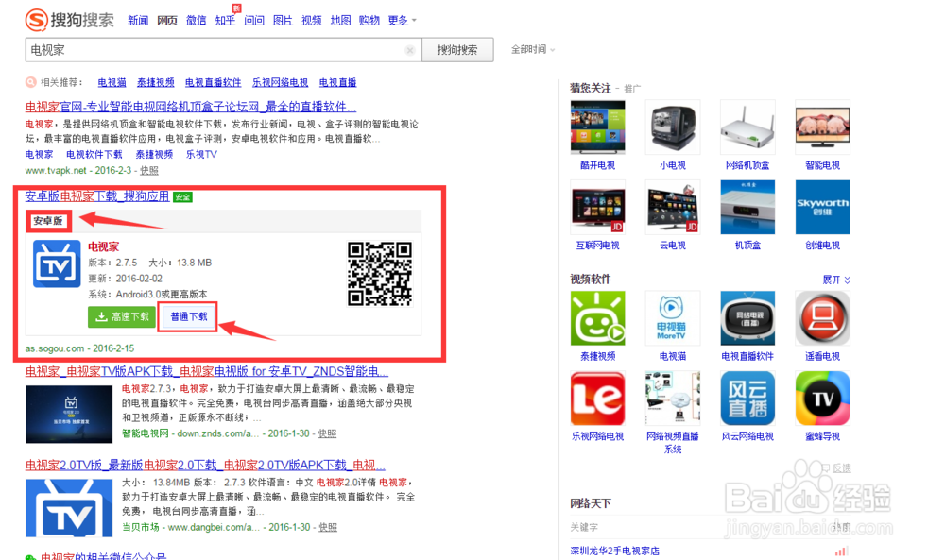Image resolution: width=945 pixels, height=560 pixels.
Task: Open 快照 for the down.znds.com result
Action: pos(327,433)
